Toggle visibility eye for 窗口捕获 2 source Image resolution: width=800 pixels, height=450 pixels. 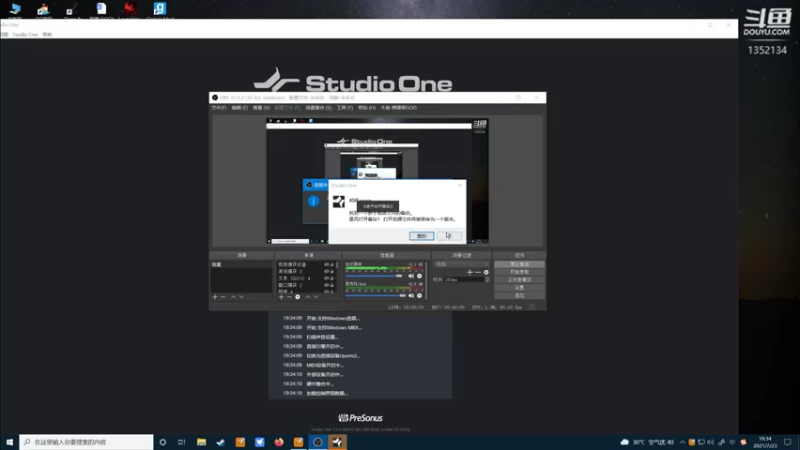click(x=327, y=285)
